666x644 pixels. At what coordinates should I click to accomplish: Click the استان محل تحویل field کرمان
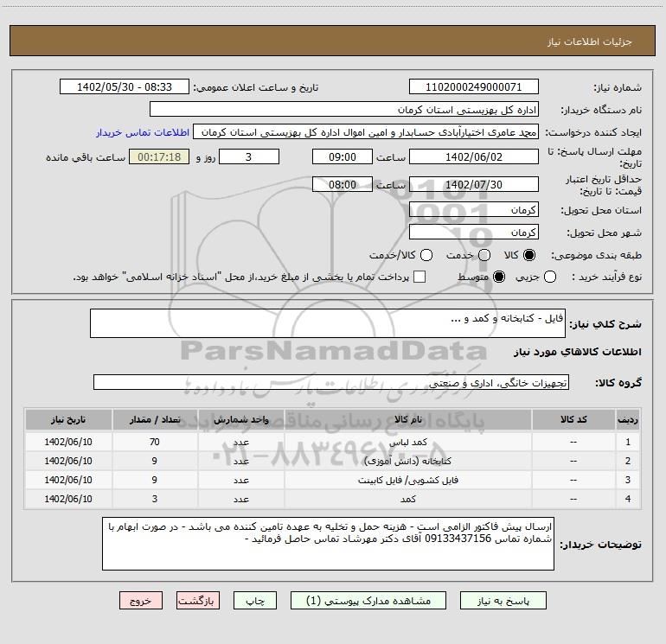[x=474, y=210]
